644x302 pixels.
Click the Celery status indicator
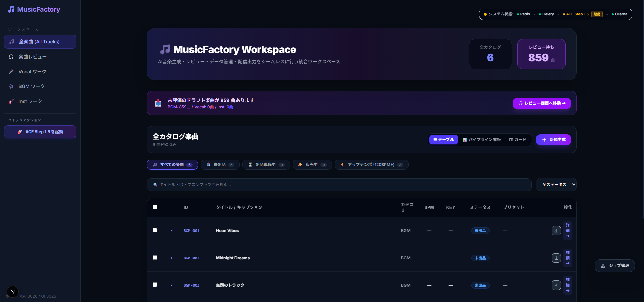point(546,14)
